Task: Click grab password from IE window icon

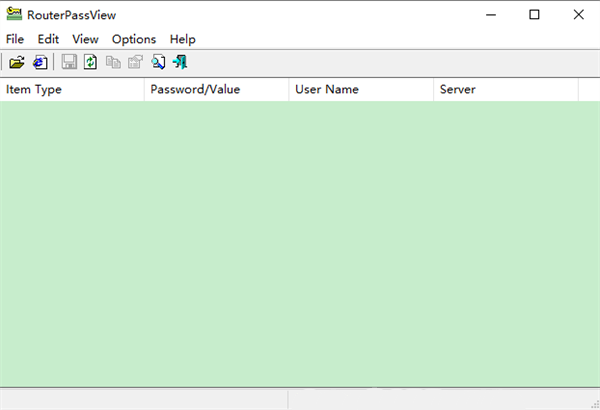Action: (x=40, y=62)
